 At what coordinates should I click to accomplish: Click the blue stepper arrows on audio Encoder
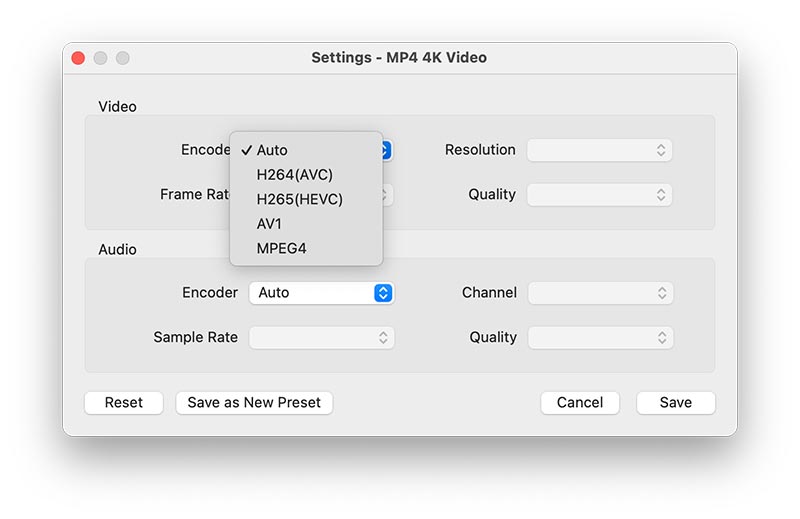[383, 293]
